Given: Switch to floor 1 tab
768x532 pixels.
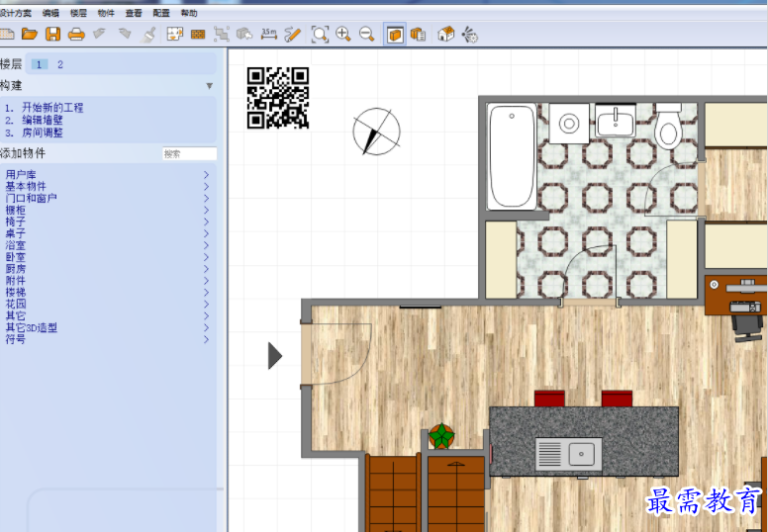Looking at the screenshot, I should (x=40, y=64).
